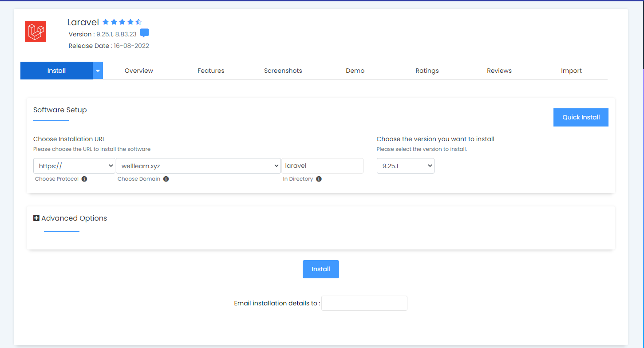This screenshot has width=644, height=348.
Task: Click 'Please select the version to install.' text
Action: [422, 149]
